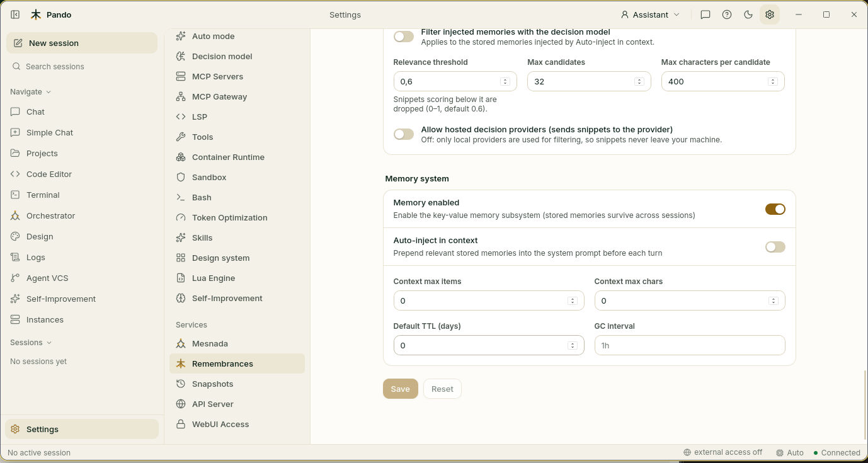Switch theme with the moon icon
Viewport: 868px width, 463px height.
coord(748,14)
